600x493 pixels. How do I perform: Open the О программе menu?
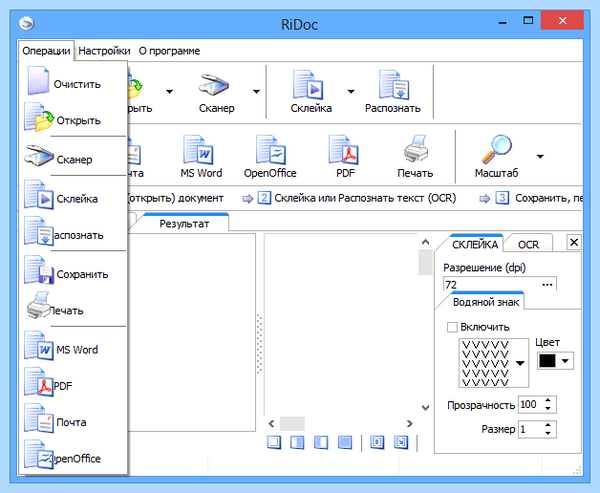click(169, 51)
